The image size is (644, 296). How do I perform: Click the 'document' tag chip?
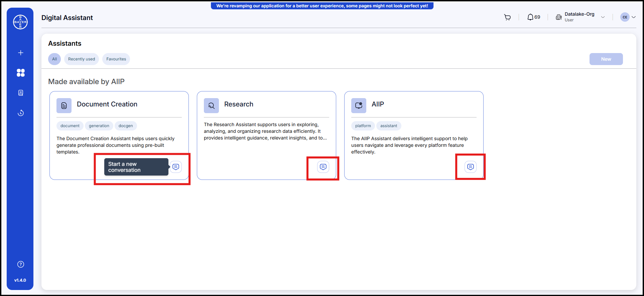70,126
